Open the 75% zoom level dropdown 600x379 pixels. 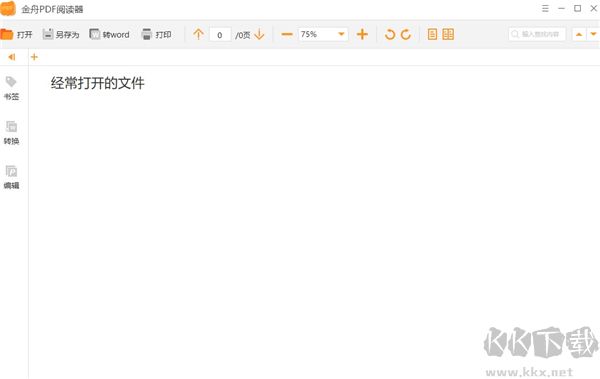click(x=323, y=34)
